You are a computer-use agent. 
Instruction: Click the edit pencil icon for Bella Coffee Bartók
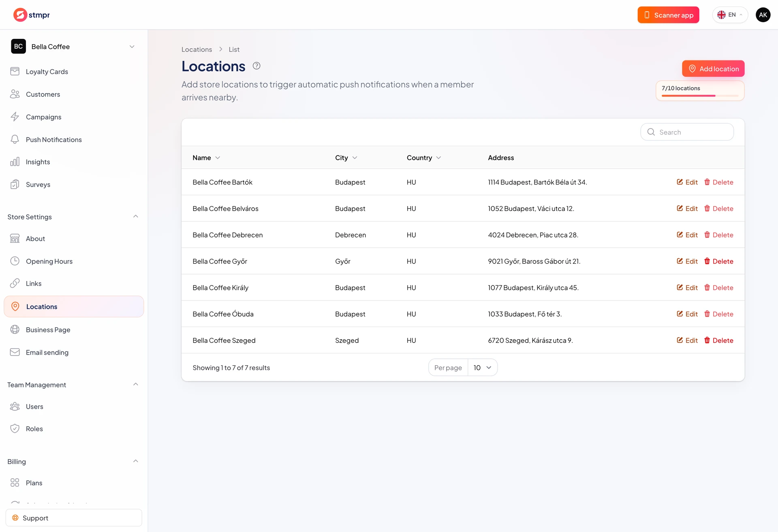(680, 182)
